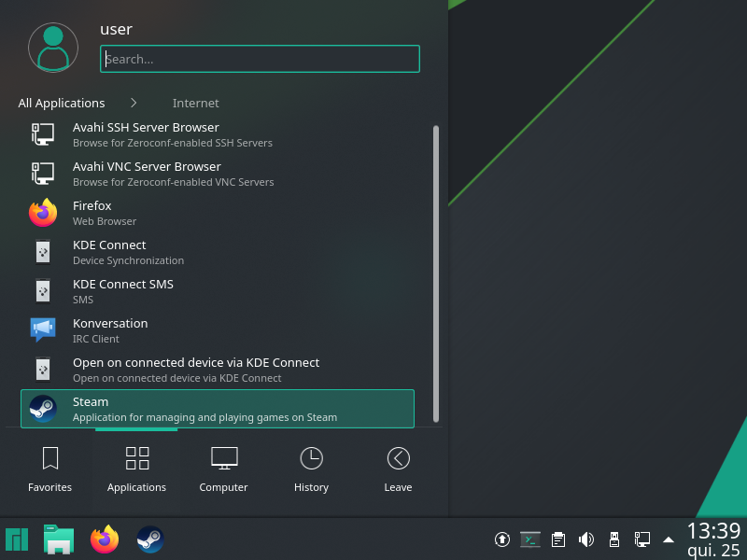This screenshot has height=560, width=747.
Task: Open the file manager in taskbar
Action: point(59,539)
